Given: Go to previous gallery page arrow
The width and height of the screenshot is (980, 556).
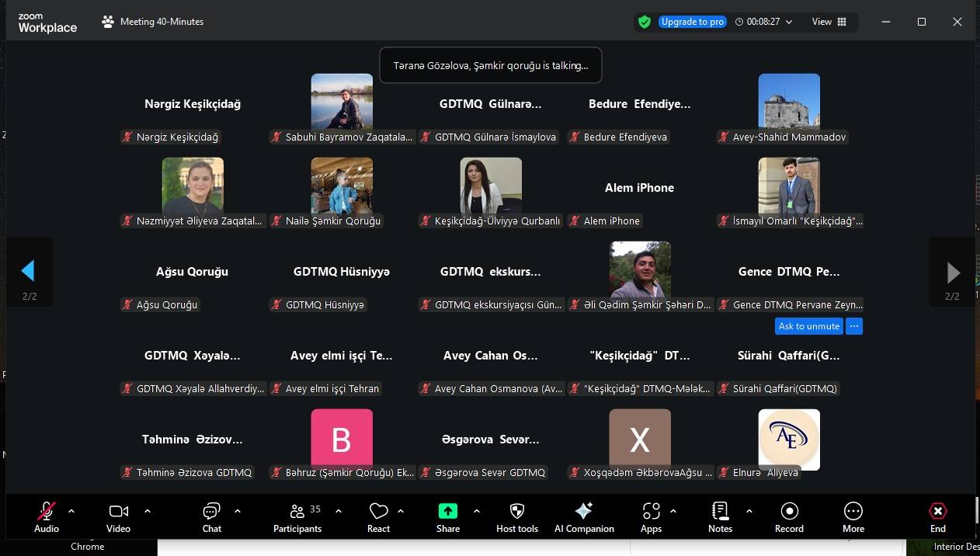Looking at the screenshot, I should coord(29,271).
